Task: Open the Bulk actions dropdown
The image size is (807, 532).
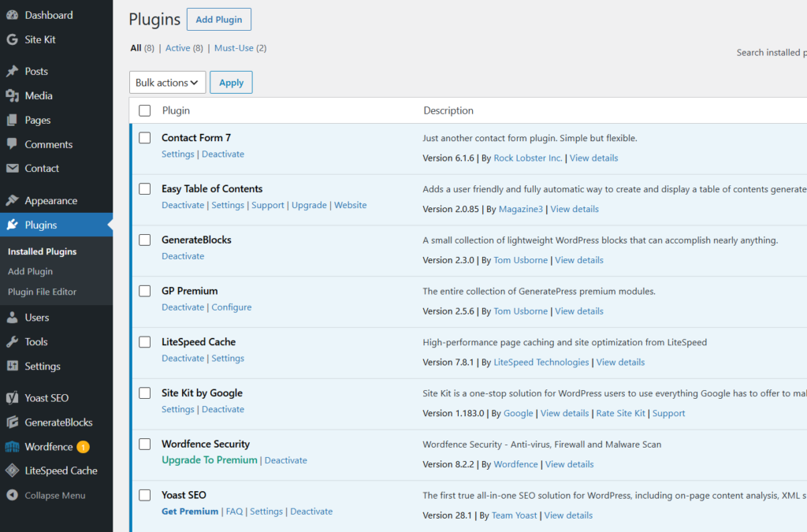Action: tap(167, 82)
